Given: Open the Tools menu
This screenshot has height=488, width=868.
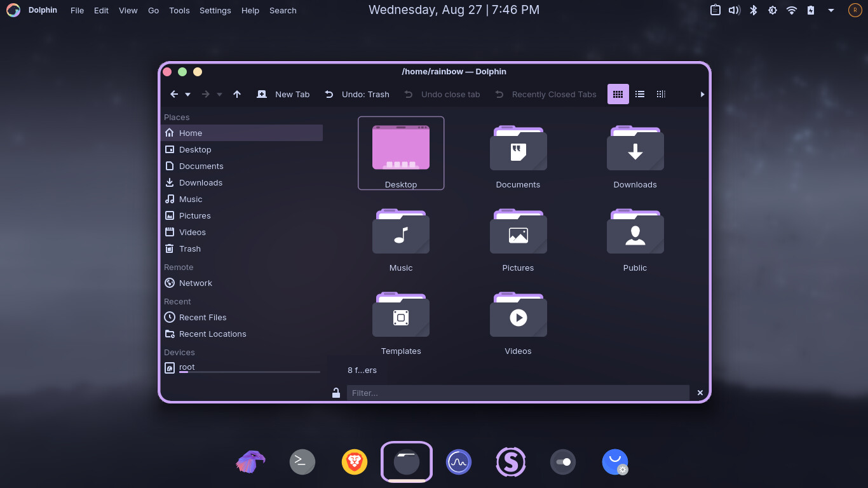Looking at the screenshot, I should tap(179, 10).
